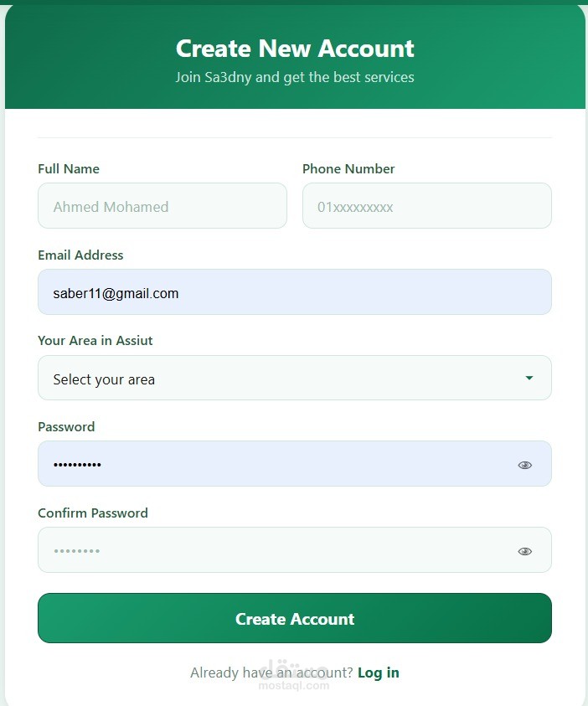The height and width of the screenshot is (706, 588).
Task: Click the Full Name input field
Action: (162, 205)
